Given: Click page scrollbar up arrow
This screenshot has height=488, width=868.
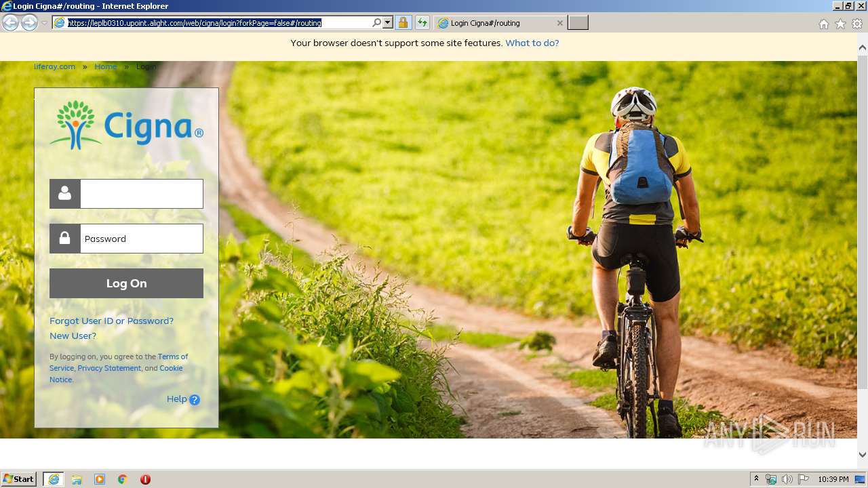Looking at the screenshot, I should coord(863,47).
